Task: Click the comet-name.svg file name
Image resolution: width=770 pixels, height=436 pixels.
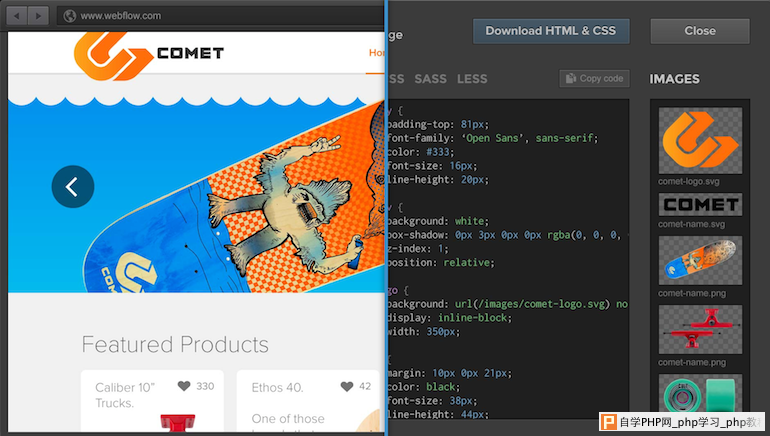Action: click(x=691, y=224)
